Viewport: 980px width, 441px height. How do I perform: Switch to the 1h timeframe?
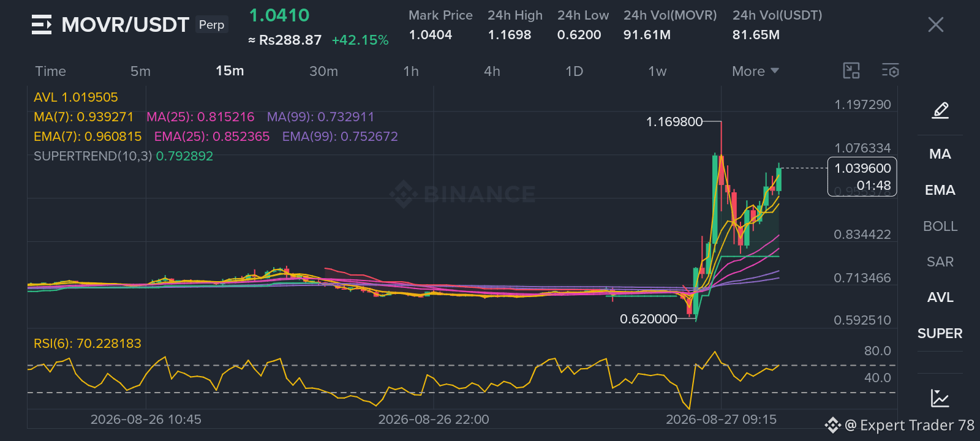[x=411, y=71]
